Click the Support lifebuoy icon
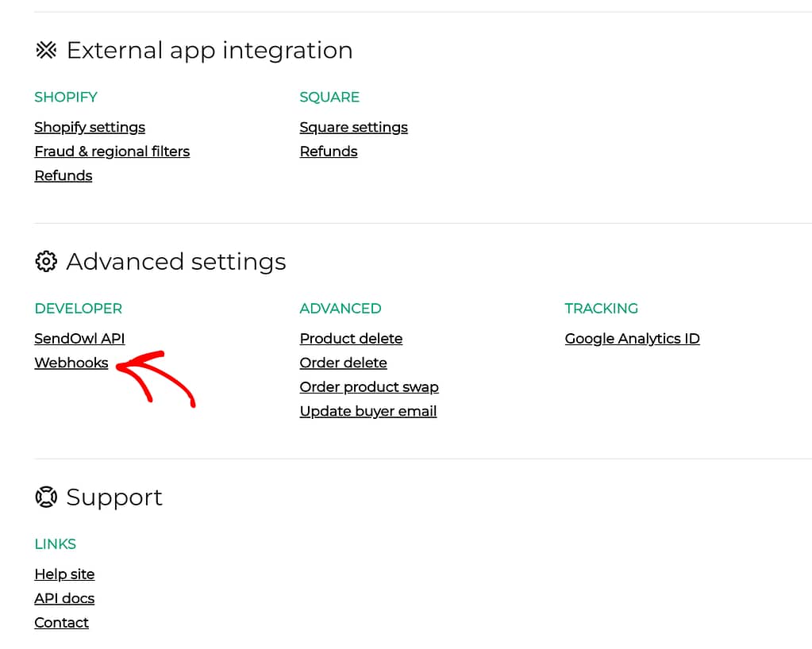The height and width of the screenshot is (649, 812). (46, 497)
